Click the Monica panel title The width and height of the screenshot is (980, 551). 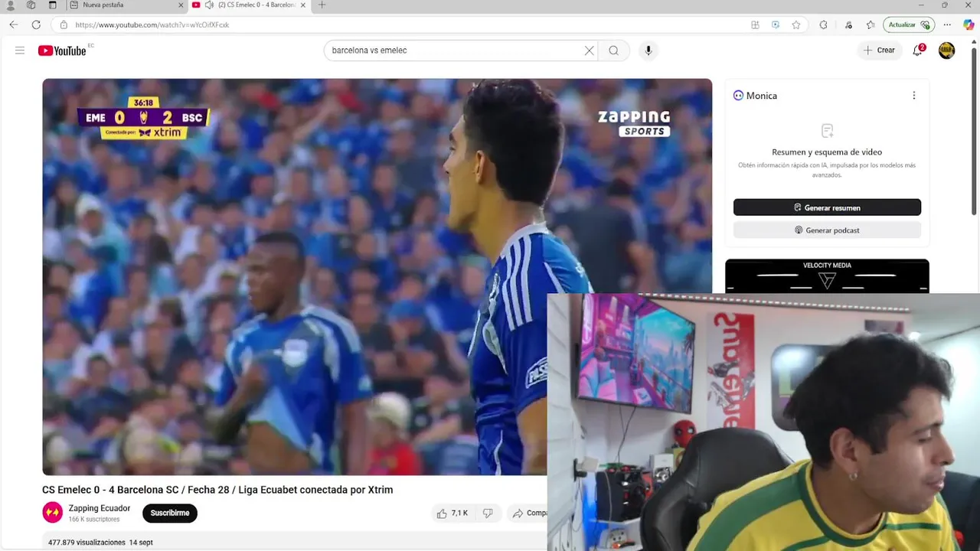[761, 96]
